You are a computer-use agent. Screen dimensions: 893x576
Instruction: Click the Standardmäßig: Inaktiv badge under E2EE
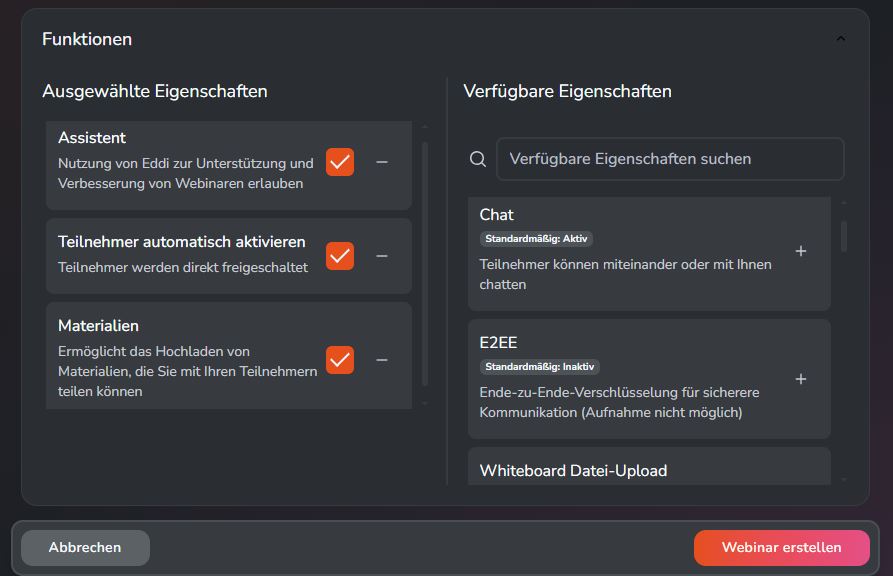point(539,366)
